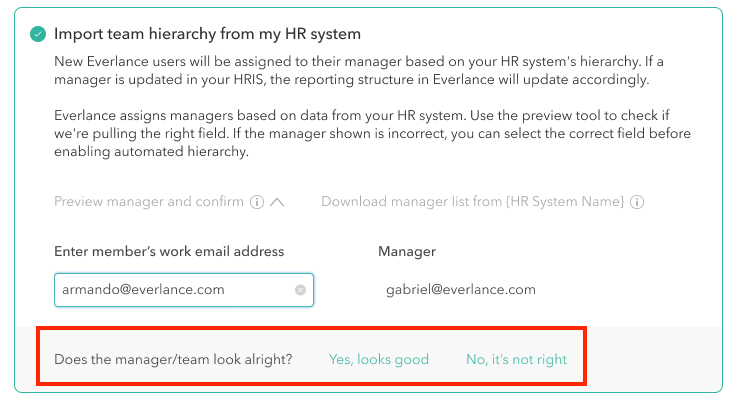This screenshot has height=404, width=738.
Task: Click the 'Import team hierarchy from my HR system' title
Action: pos(207,35)
